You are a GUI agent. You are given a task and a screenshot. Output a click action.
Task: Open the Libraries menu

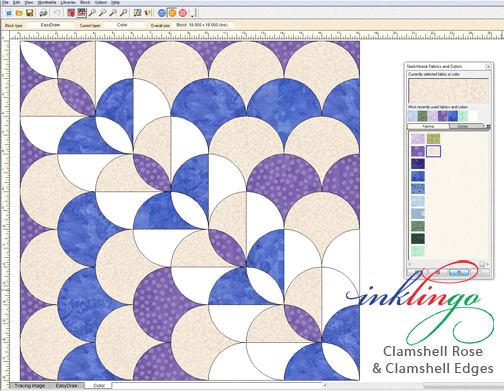pos(68,2)
